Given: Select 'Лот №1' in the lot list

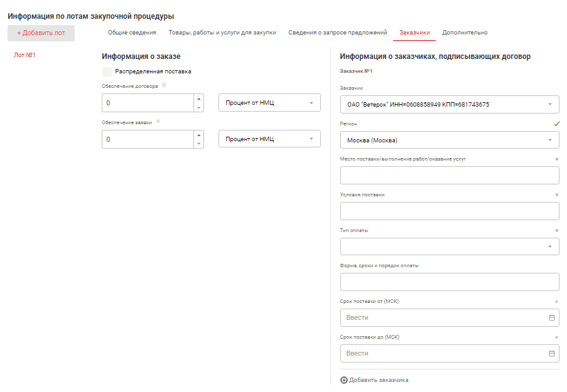Looking at the screenshot, I should (25, 55).
